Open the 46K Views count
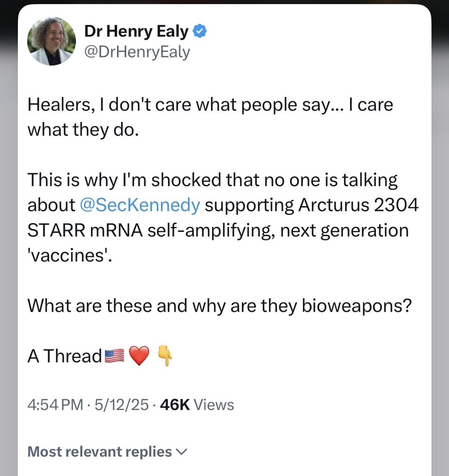The height and width of the screenshot is (476, 449). point(197,404)
